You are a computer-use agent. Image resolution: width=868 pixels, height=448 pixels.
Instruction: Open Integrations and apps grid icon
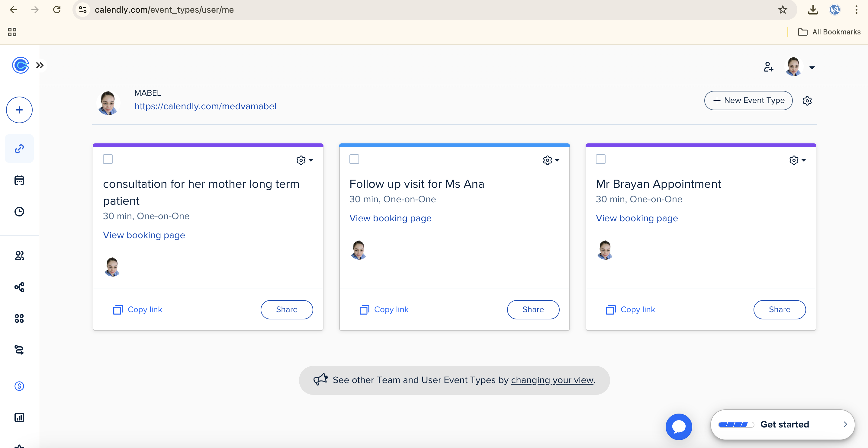[19, 318]
